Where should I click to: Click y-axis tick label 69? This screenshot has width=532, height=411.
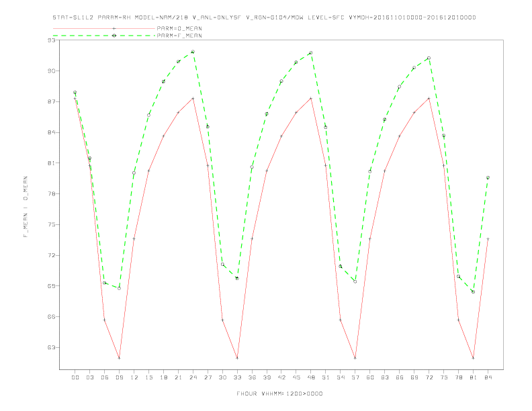pyautogui.click(x=52, y=286)
